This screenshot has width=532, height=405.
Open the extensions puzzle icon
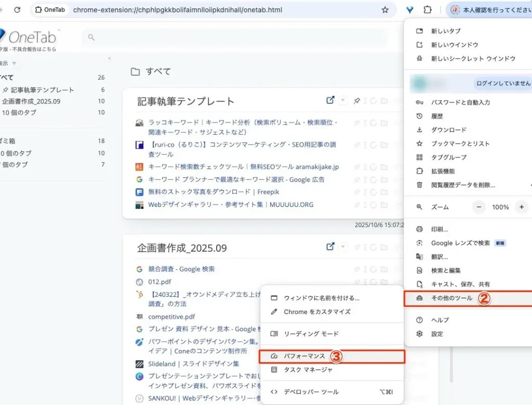(x=428, y=10)
